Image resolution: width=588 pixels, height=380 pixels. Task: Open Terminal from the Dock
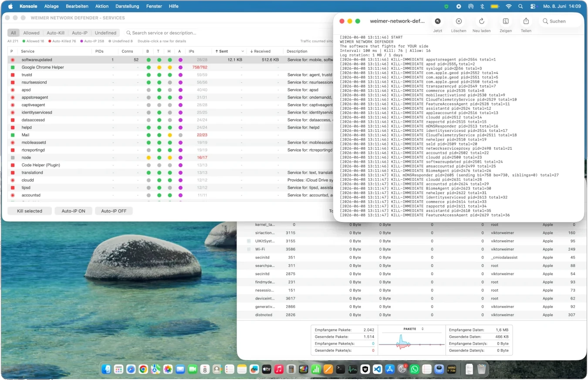click(341, 369)
